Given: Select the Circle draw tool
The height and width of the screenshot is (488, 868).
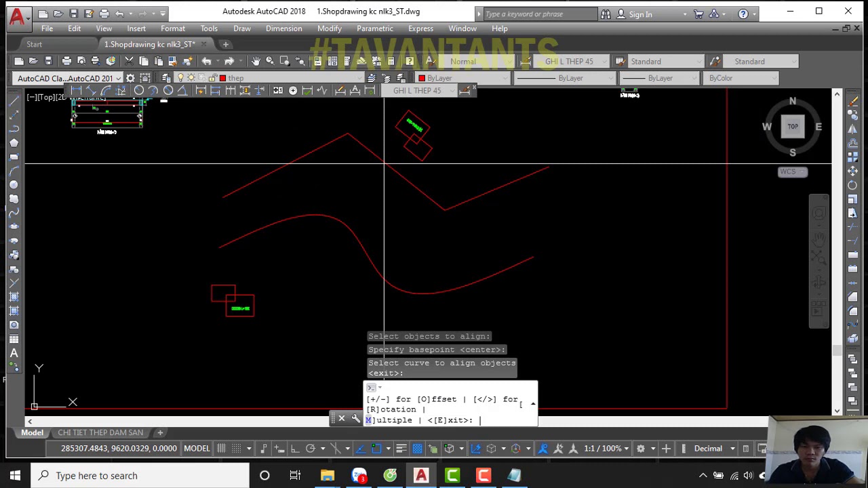Looking at the screenshot, I should pyautogui.click(x=14, y=184).
